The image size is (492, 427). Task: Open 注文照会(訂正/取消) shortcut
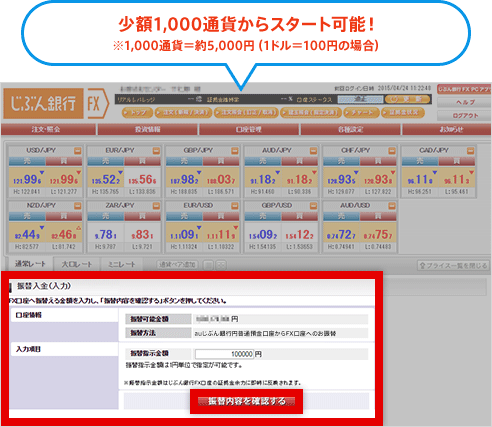pos(246,113)
